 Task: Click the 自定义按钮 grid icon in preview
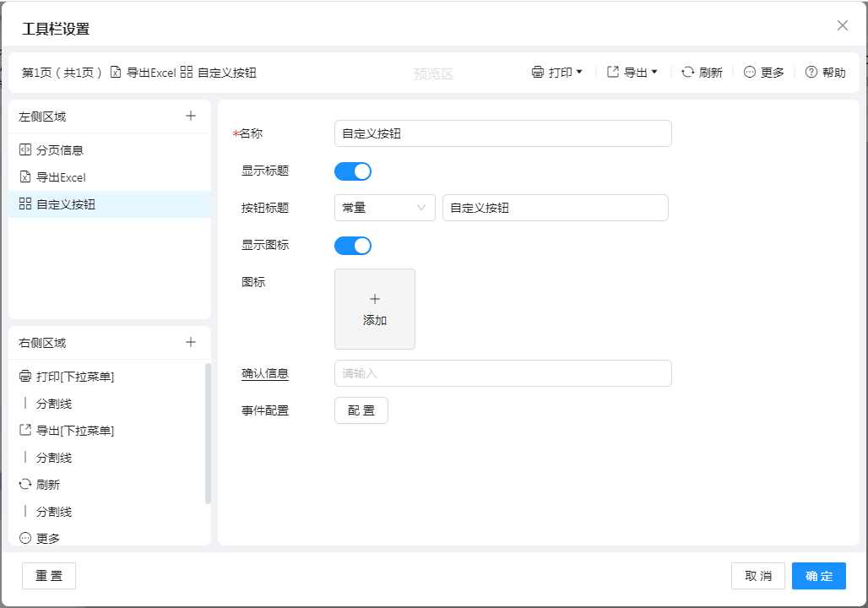(187, 73)
